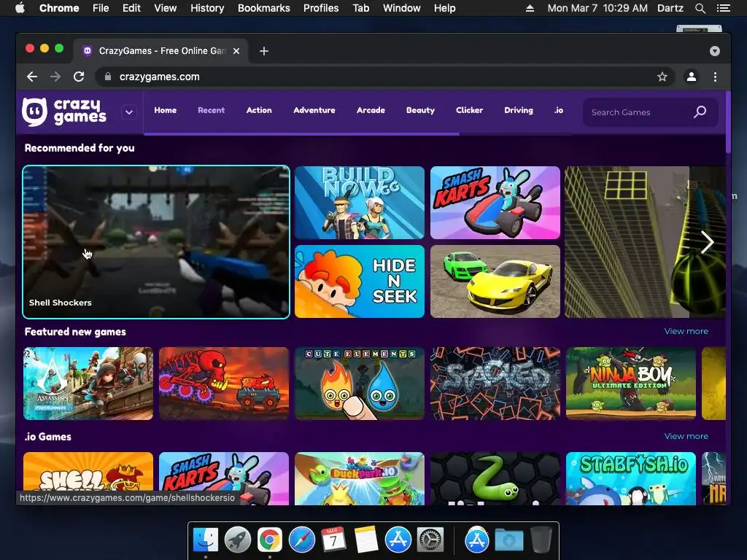Click the page vertical scrollbar
This screenshot has width=747, height=560.
pos(728,122)
